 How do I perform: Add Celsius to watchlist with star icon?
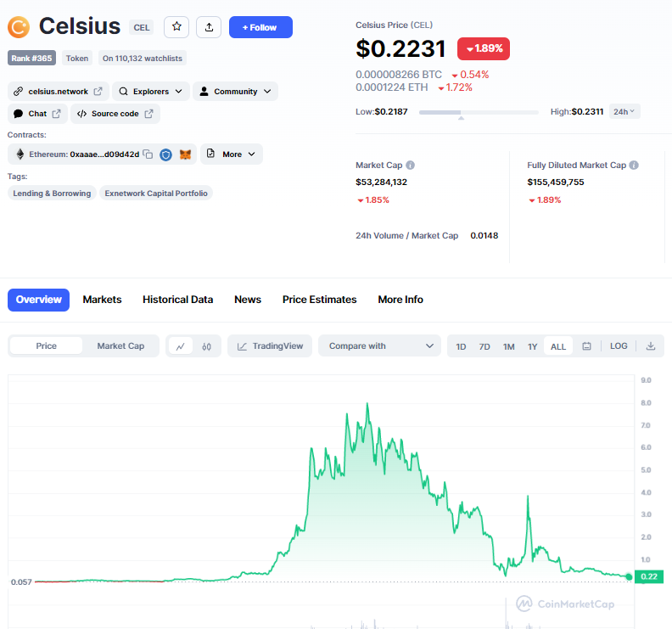tap(176, 27)
